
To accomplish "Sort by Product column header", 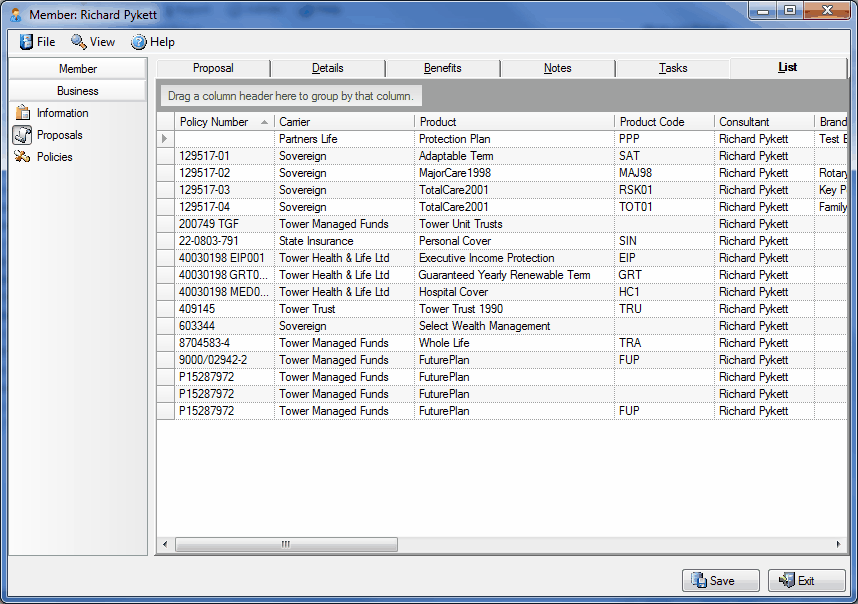I will (x=514, y=122).
